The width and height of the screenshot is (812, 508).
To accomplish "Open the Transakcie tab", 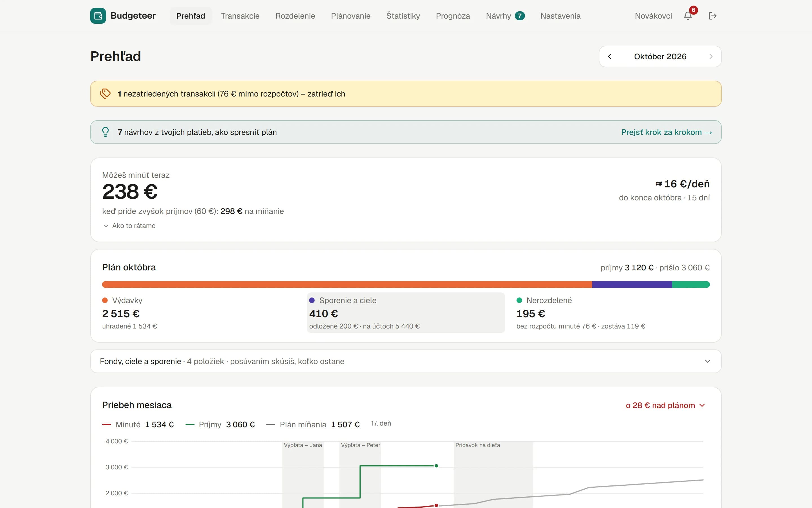I will pos(240,16).
